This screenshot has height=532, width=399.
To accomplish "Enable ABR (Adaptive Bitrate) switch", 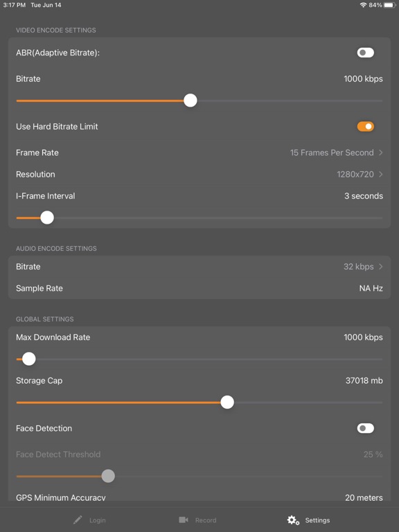I will coord(366,53).
